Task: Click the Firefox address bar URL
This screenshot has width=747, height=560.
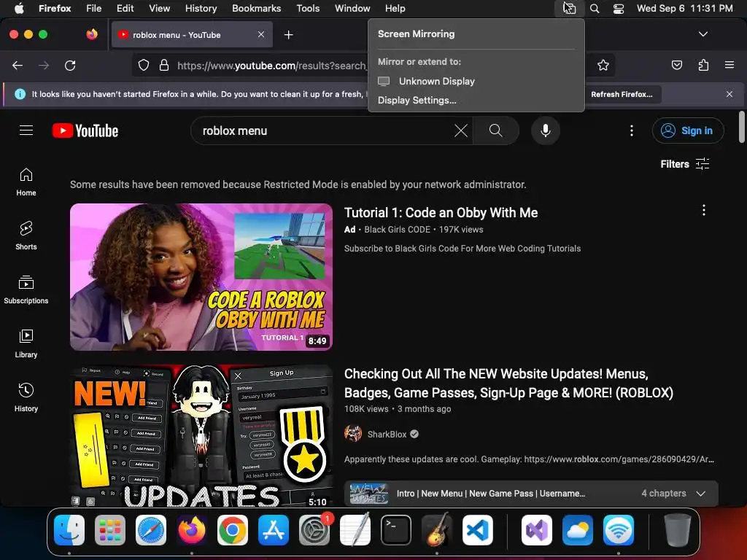Action: pyautogui.click(x=271, y=65)
